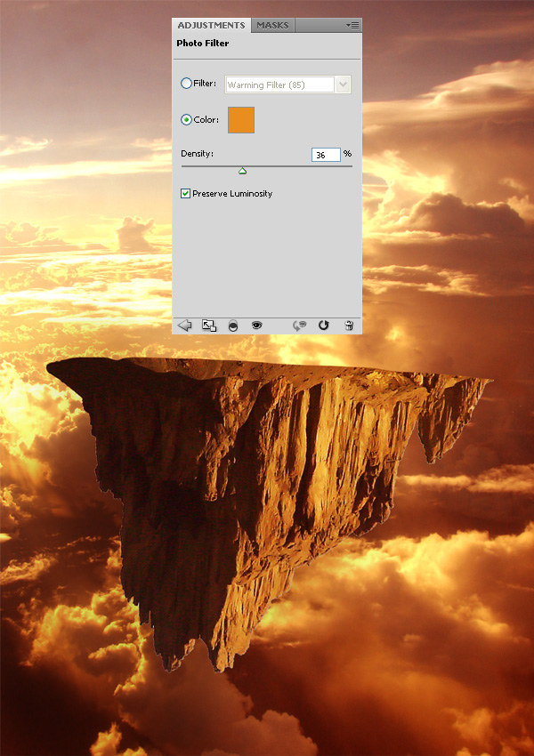Viewport: 534px width, 756px height.
Task: Click the Photo Filter panel title
Action: pos(203,44)
